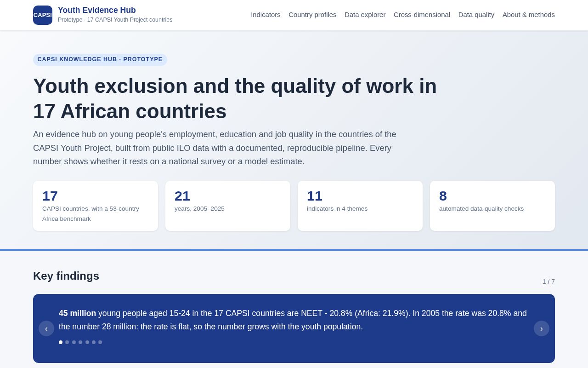Screen dimensions: 588x368
Task: Jump to fourth carousel dot
Action: 80,342
